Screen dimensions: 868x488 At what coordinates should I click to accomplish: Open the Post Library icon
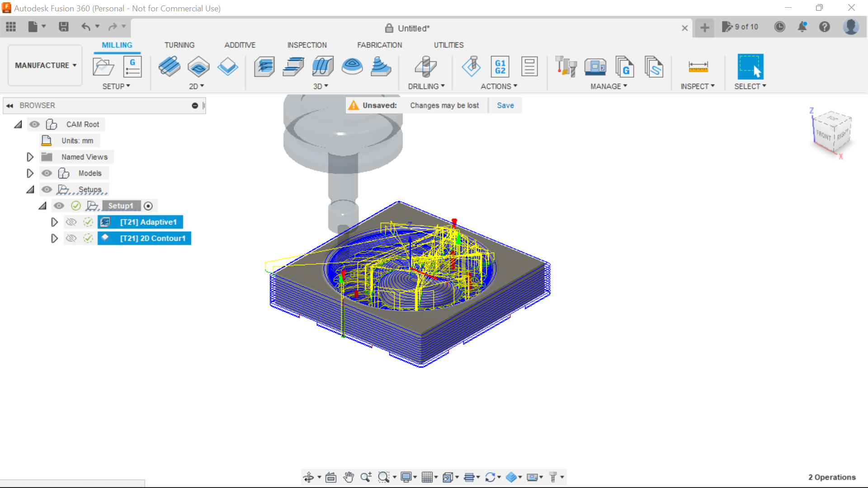(x=625, y=67)
